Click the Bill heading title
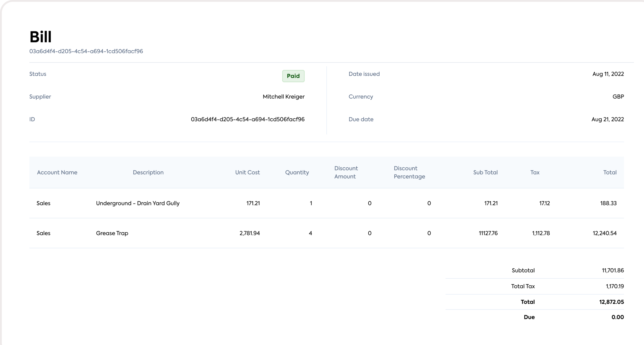 41,37
